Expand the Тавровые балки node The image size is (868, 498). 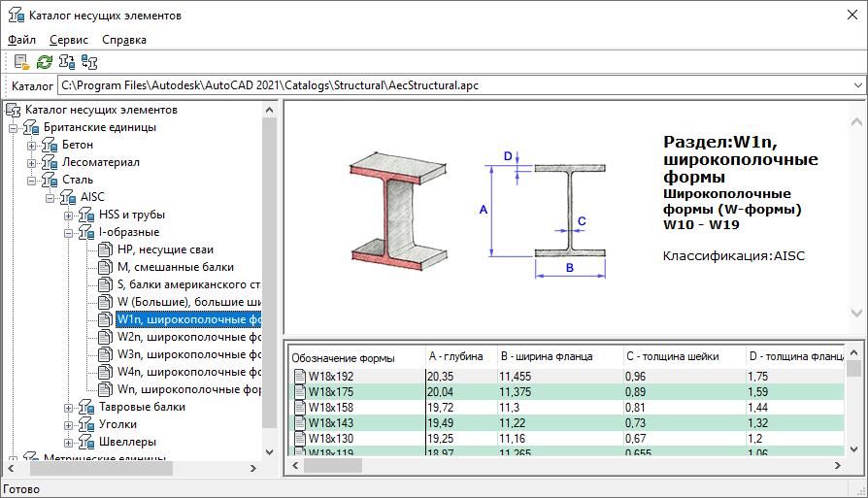[x=69, y=409]
